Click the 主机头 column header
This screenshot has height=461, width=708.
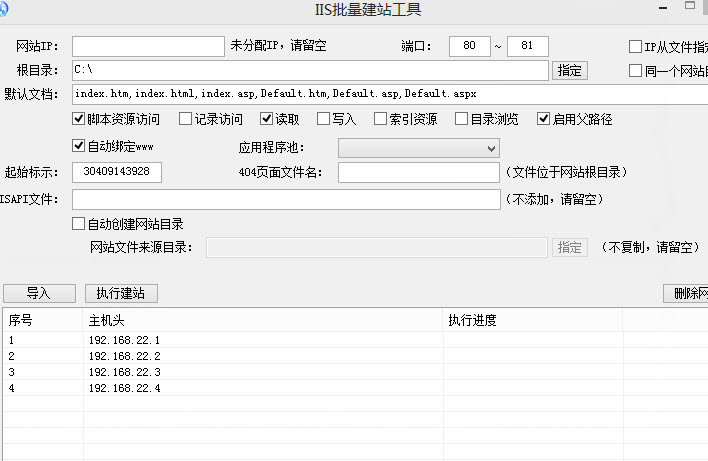point(263,321)
